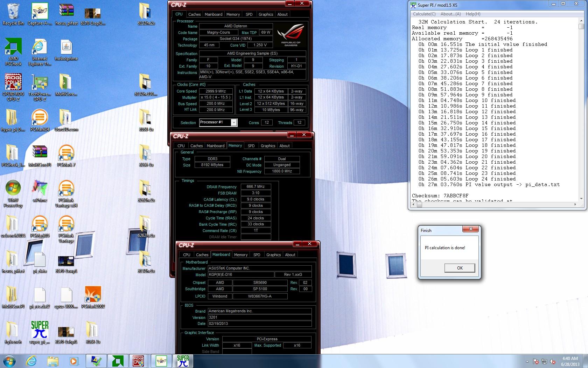Screen dimensions: 588x368
Task: Show hidden system tray icons arrow
Action: pyautogui.click(x=527, y=361)
